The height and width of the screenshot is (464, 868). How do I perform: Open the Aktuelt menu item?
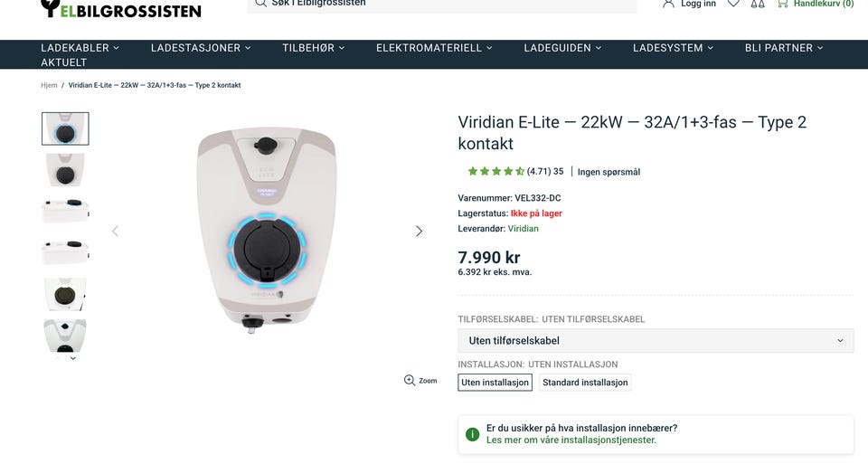pos(63,62)
